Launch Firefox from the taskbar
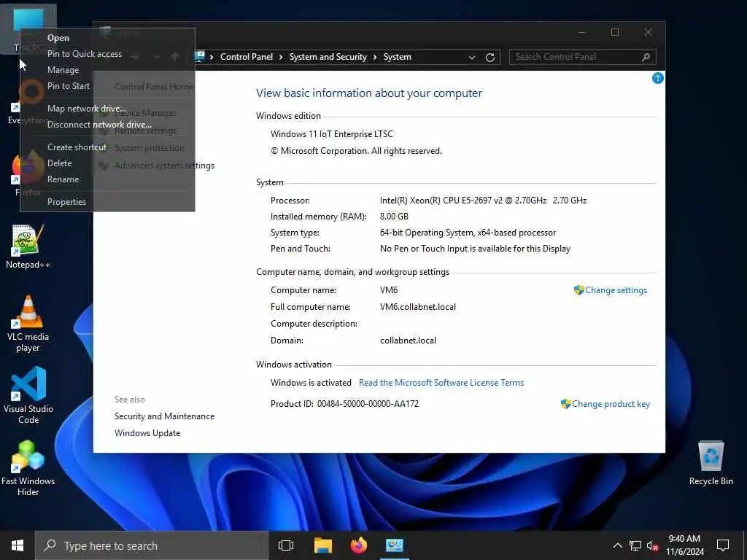The image size is (747, 560). point(359,545)
